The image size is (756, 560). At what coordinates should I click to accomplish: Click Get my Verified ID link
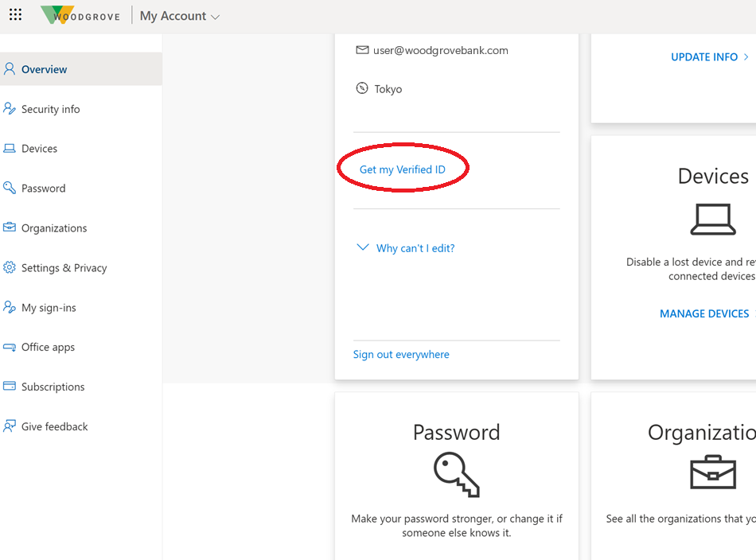(402, 169)
